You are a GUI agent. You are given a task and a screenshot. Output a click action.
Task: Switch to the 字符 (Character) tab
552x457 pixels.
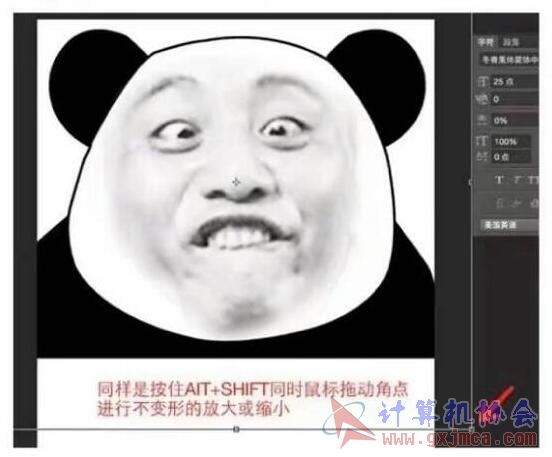pos(485,42)
